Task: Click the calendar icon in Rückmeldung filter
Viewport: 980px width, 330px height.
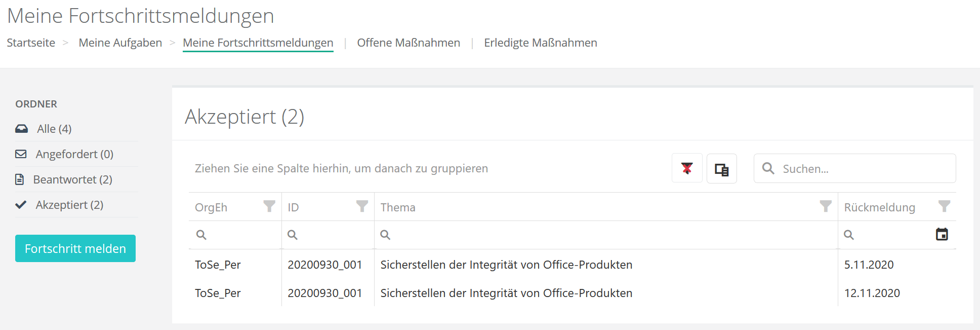Action: pos(942,234)
